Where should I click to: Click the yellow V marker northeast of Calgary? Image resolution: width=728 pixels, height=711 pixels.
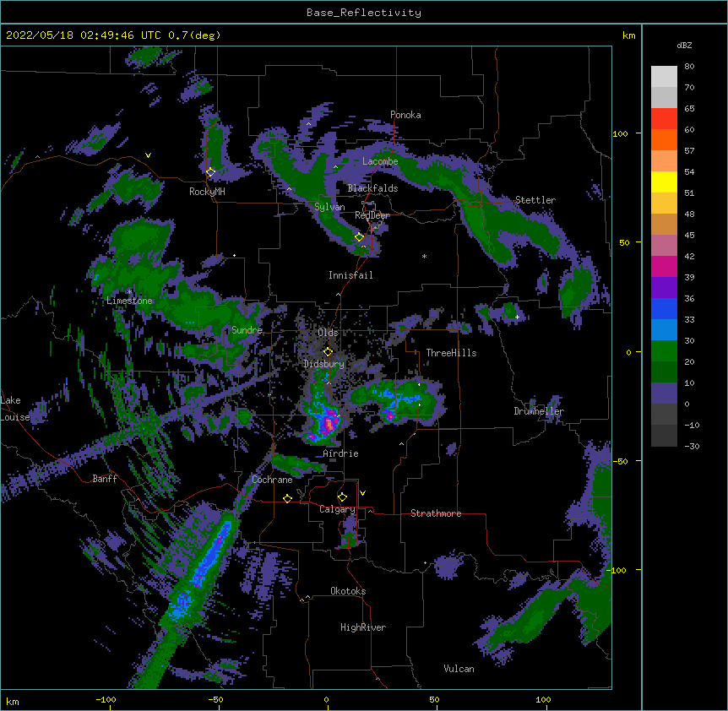(362, 493)
